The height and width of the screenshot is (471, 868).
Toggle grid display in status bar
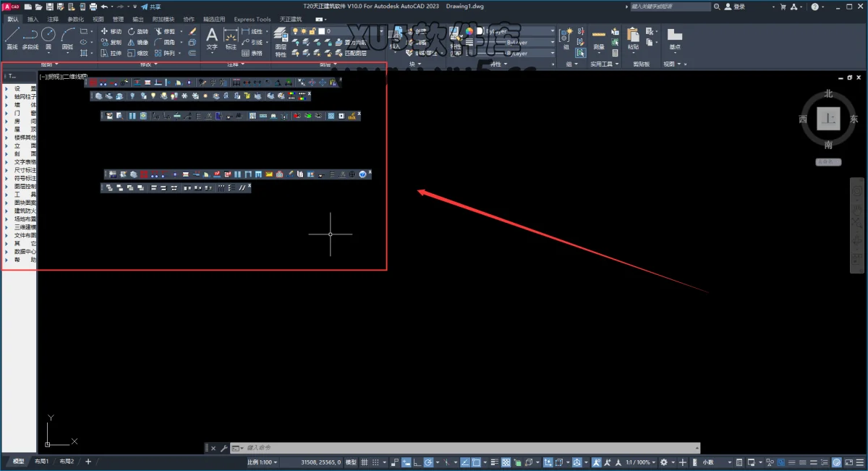[x=365, y=462]
